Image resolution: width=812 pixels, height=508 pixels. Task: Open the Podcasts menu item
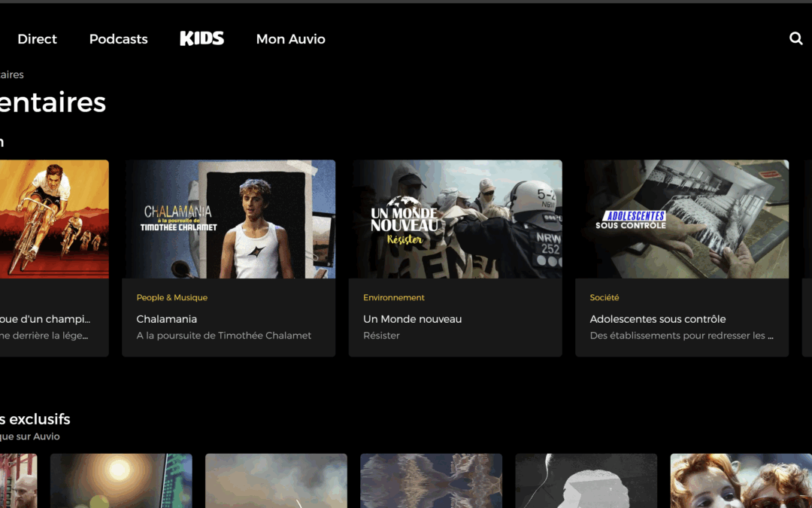[x=119, y=39]
